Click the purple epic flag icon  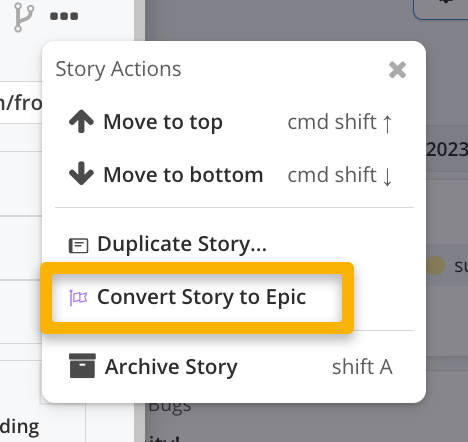[x=78, y=298]
